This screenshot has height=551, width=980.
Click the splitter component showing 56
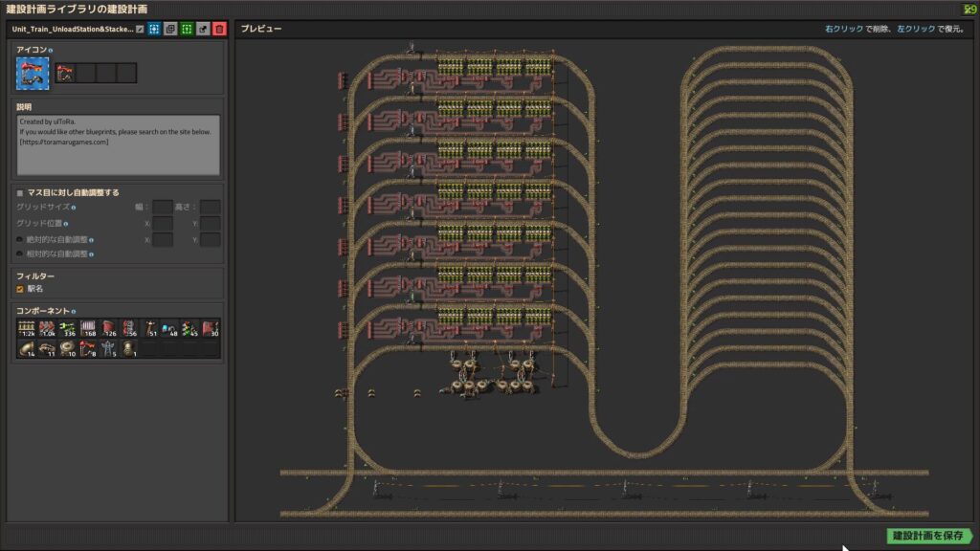coord(129,329)
